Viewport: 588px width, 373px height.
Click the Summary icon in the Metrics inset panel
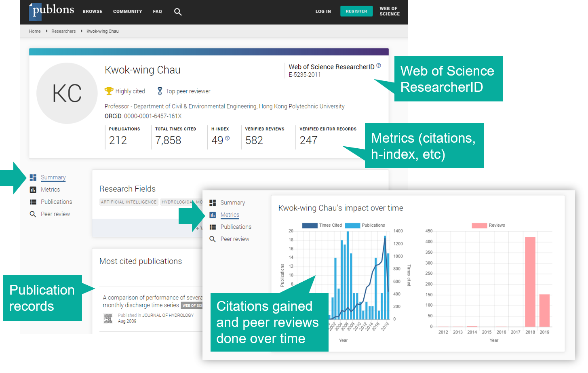pos(213,202)
